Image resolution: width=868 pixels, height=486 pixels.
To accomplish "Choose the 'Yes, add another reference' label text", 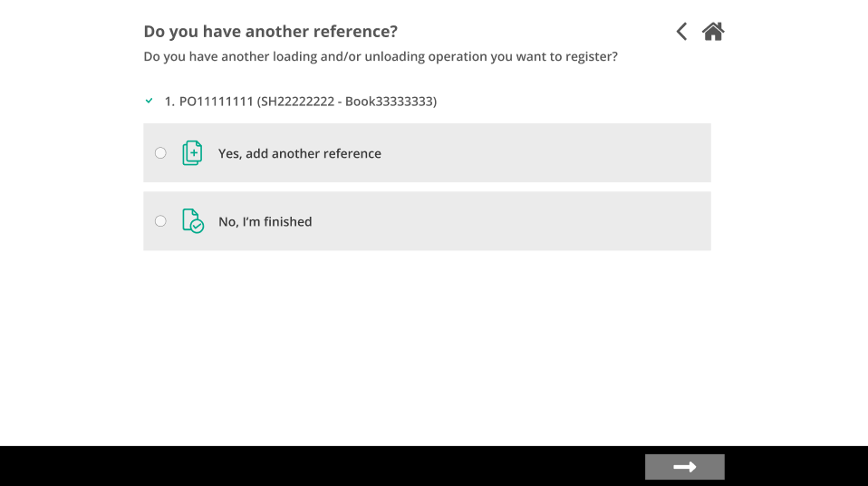I will point(300,153).
